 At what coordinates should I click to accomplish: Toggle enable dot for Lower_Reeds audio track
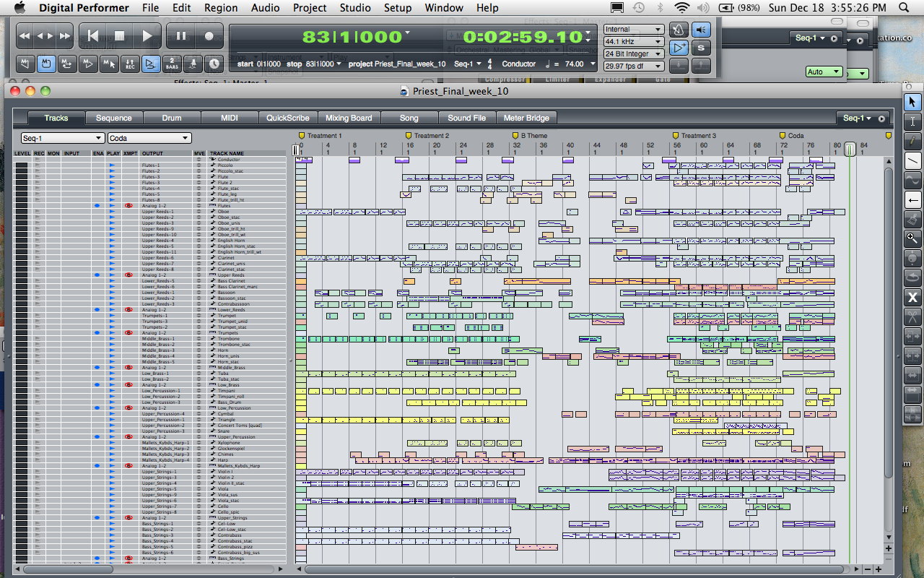click(97, 310)
